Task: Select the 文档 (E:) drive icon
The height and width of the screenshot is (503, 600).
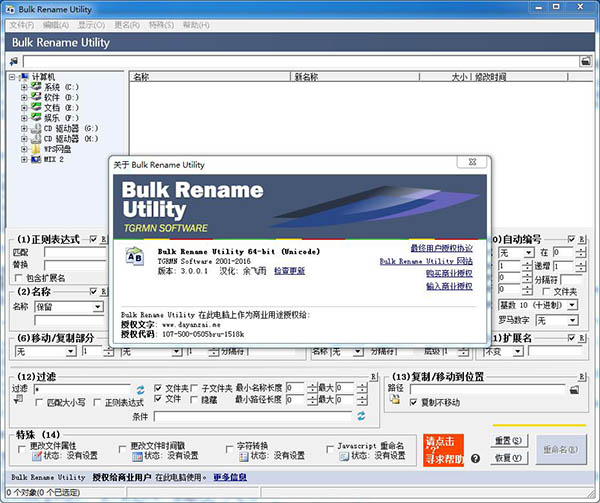Action: click(x=36, y=107)
